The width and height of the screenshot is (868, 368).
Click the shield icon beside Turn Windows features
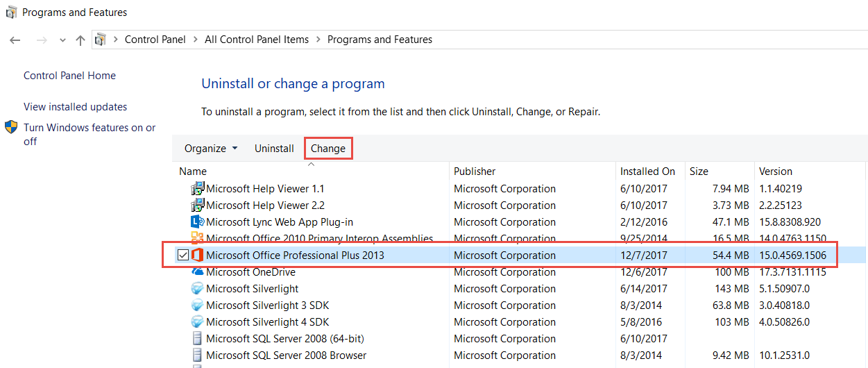11,128
